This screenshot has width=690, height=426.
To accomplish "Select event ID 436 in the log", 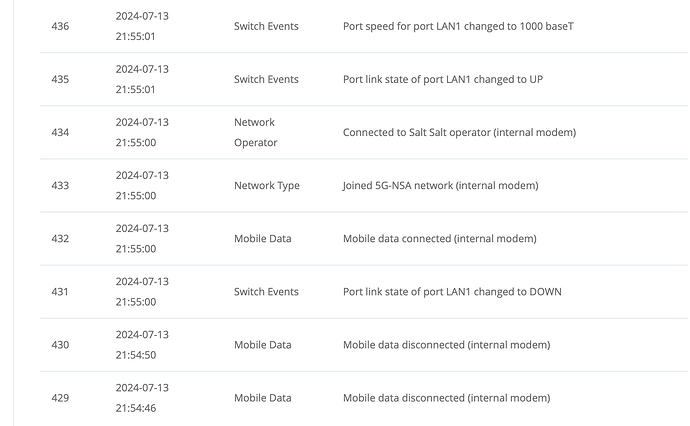I will 60,26.
